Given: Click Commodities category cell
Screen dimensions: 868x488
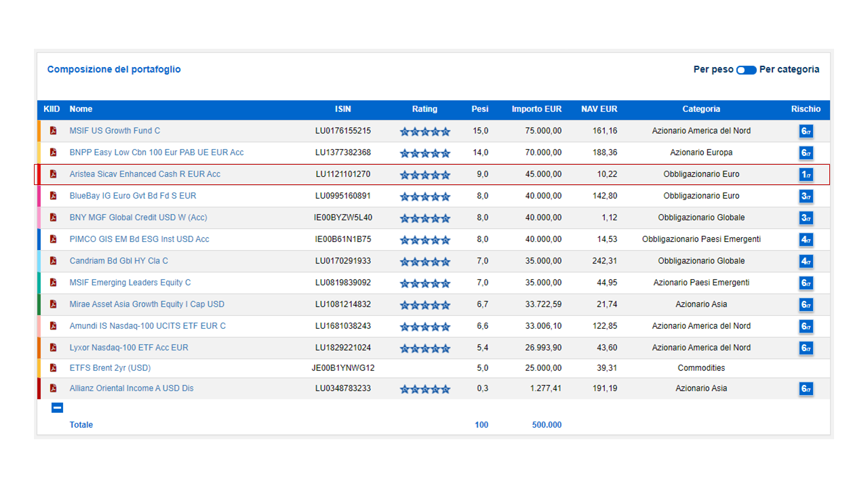Looking at the screenshot, I should (701, 368).
